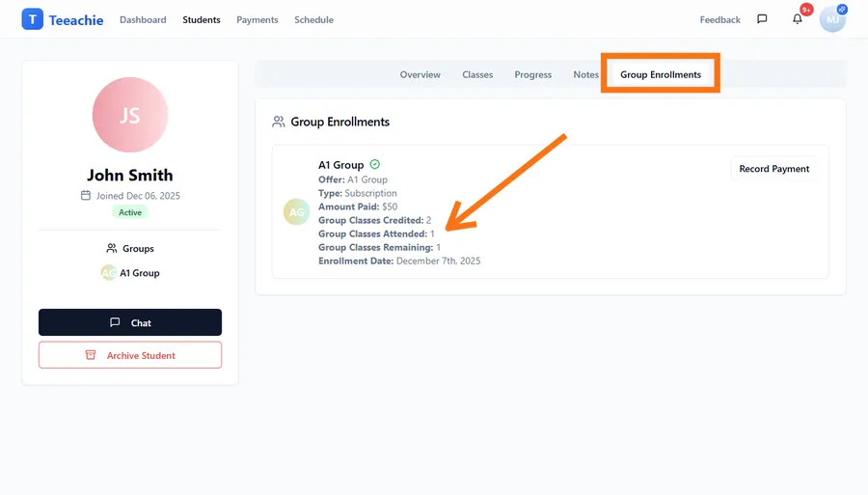Switch to the Notes tab

(x=585, y=74)
